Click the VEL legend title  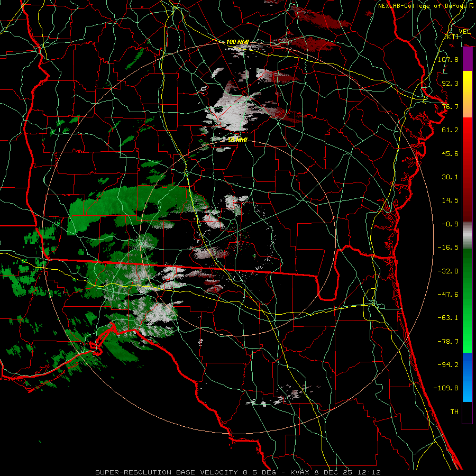point(464,32)
